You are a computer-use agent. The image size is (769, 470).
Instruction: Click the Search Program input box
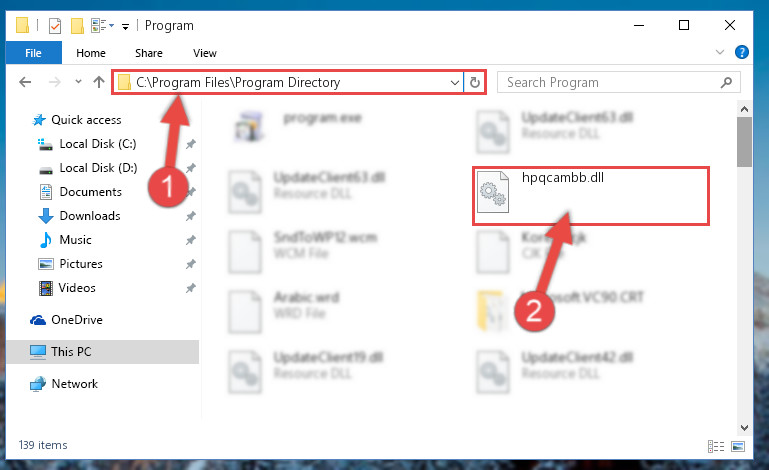(x=611, y=82)
